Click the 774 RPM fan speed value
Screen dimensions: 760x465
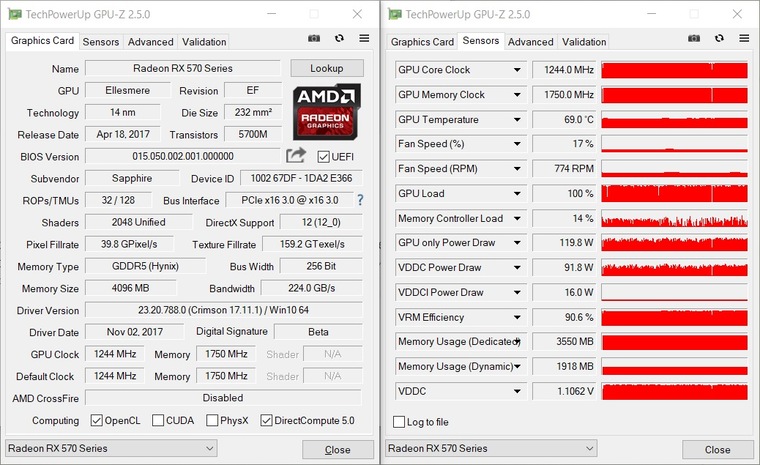(x=565, y=169)
